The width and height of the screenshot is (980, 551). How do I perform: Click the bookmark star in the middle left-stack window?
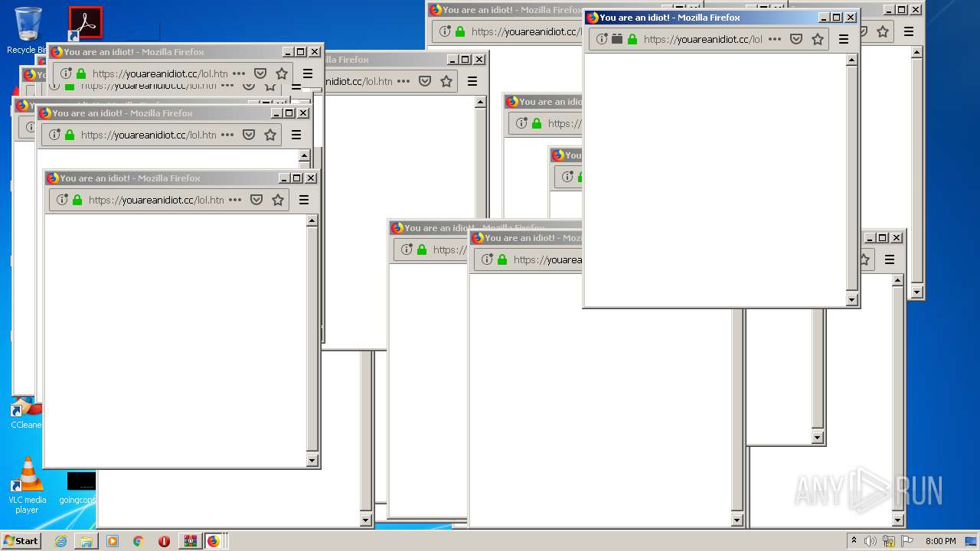click(270, 135)
